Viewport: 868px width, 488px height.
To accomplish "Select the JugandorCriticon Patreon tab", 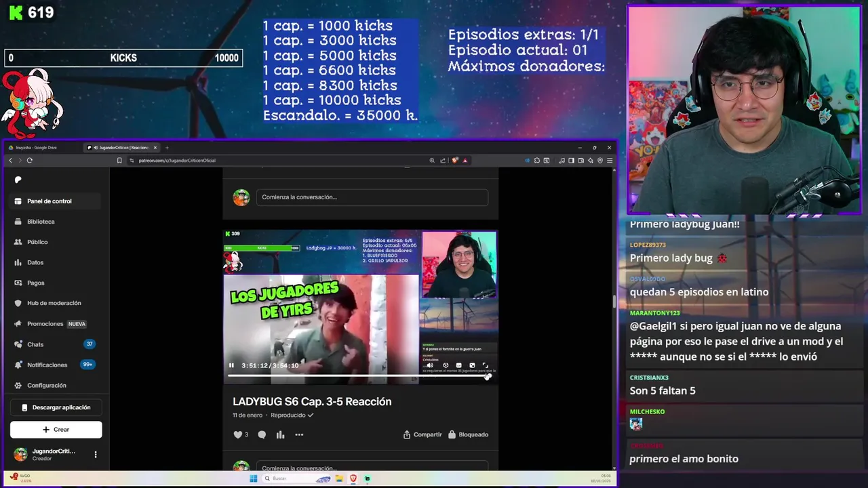I will (x=122, y=147).
